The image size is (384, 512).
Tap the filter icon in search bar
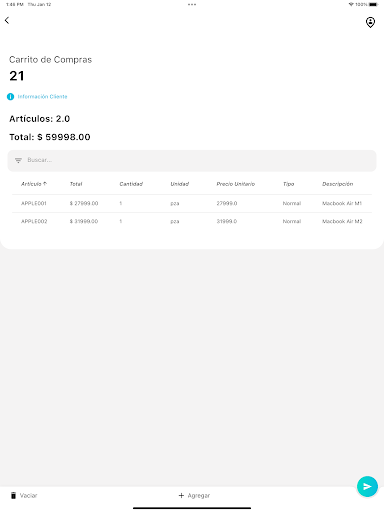click(x=18, y=160)
